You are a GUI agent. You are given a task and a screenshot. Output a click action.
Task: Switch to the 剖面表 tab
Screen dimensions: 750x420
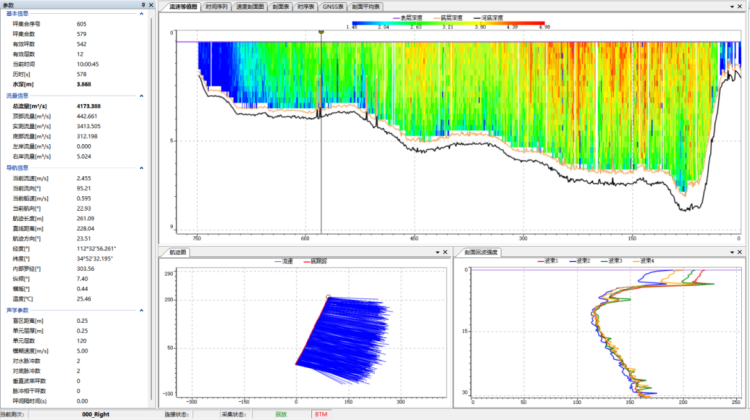tap(281, 7)
